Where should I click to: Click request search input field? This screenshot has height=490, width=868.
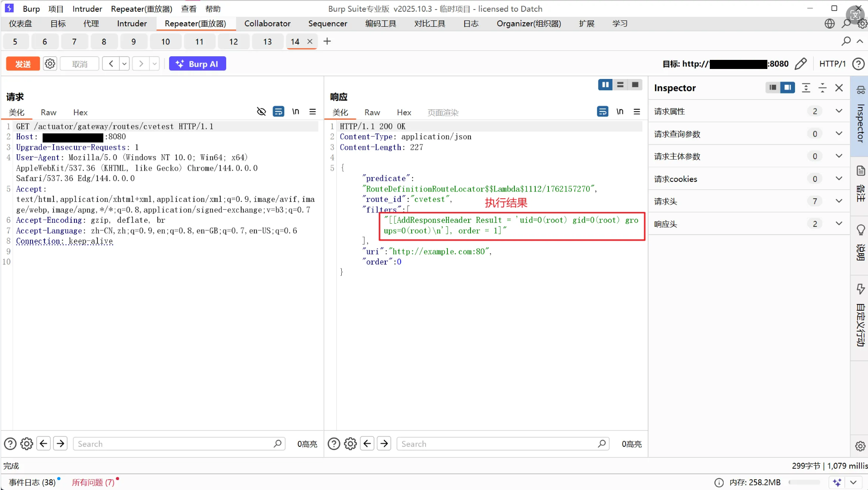179,444
